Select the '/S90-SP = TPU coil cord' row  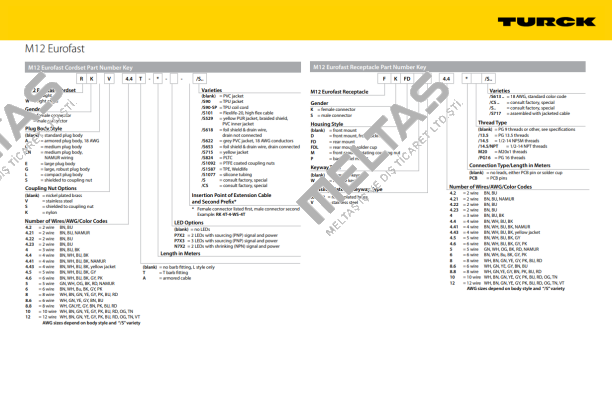point(225,107)
